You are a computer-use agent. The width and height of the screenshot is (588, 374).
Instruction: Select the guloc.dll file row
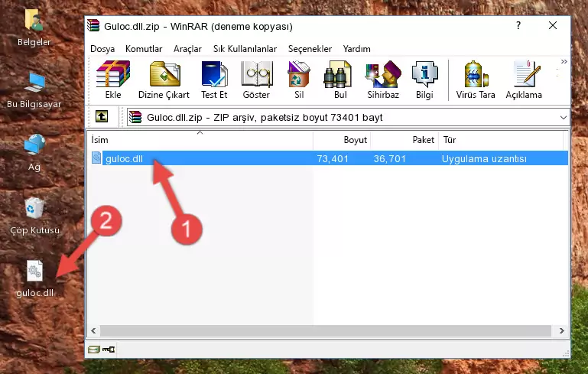point(330,158)
